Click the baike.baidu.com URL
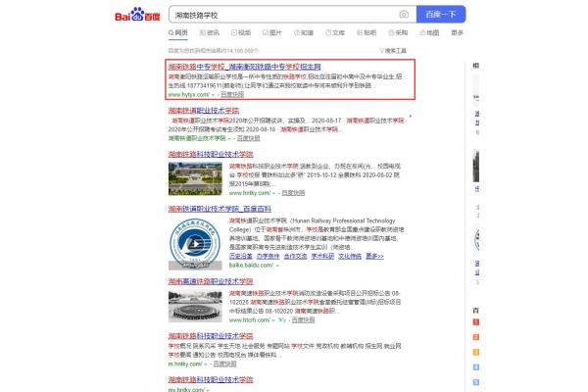 (x=251, y=266)
